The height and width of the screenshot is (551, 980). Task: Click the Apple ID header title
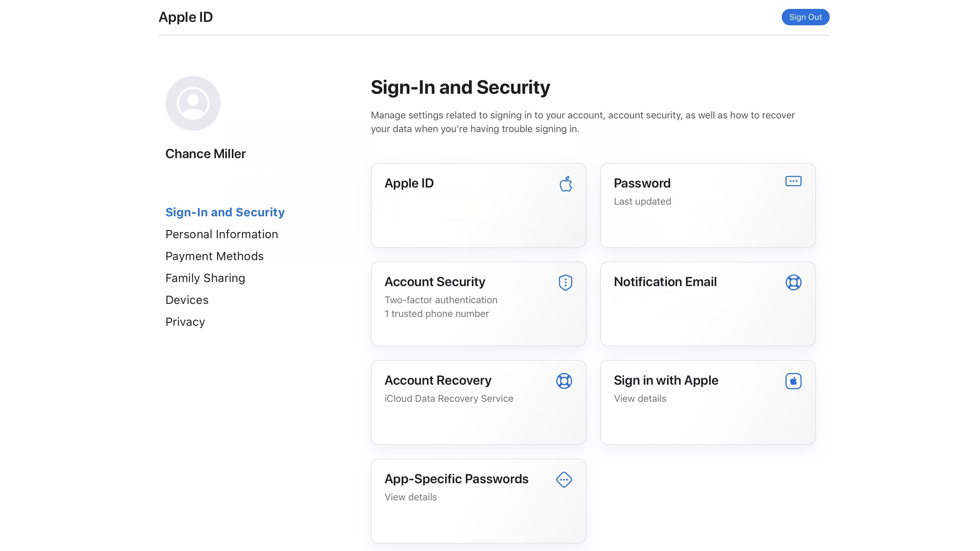click(x=185, y=17)
